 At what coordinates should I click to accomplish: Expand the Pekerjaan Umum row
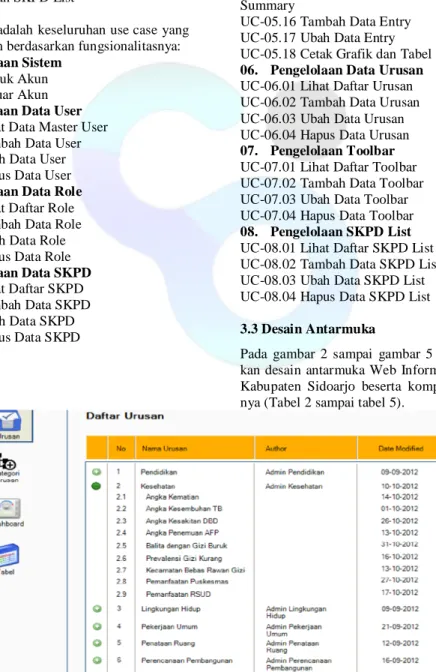click(x=97, y=627)
